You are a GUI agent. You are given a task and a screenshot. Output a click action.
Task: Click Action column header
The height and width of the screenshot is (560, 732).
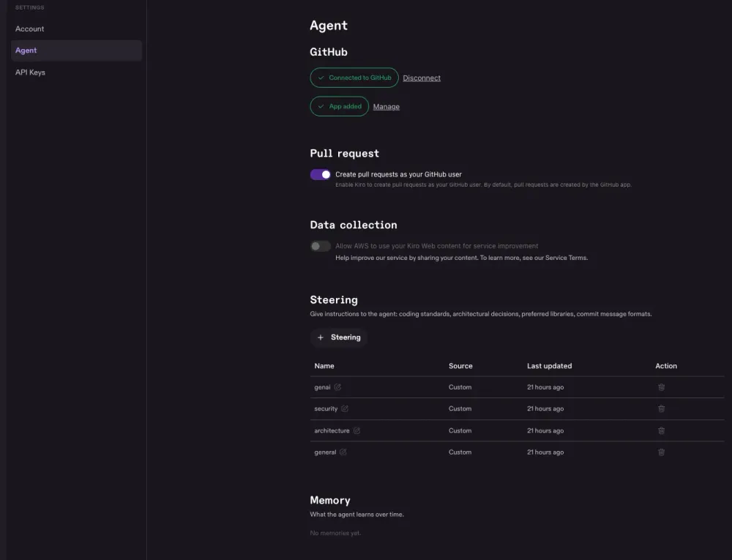(x=666, y=366)
